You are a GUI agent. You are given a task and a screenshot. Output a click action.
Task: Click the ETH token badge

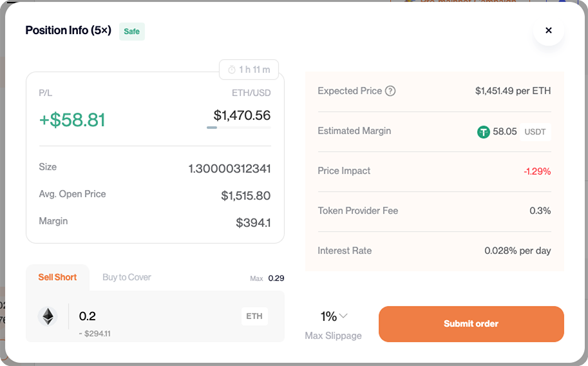[254, 316]
